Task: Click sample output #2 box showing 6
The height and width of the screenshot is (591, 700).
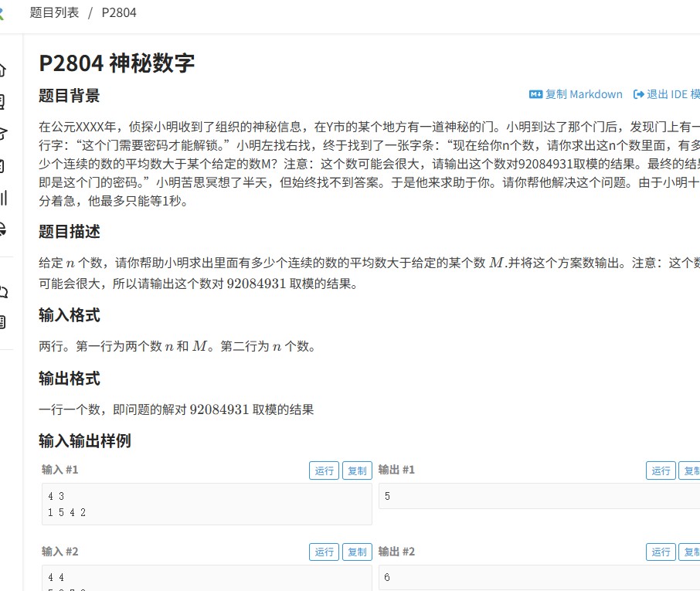Action: 539,577
